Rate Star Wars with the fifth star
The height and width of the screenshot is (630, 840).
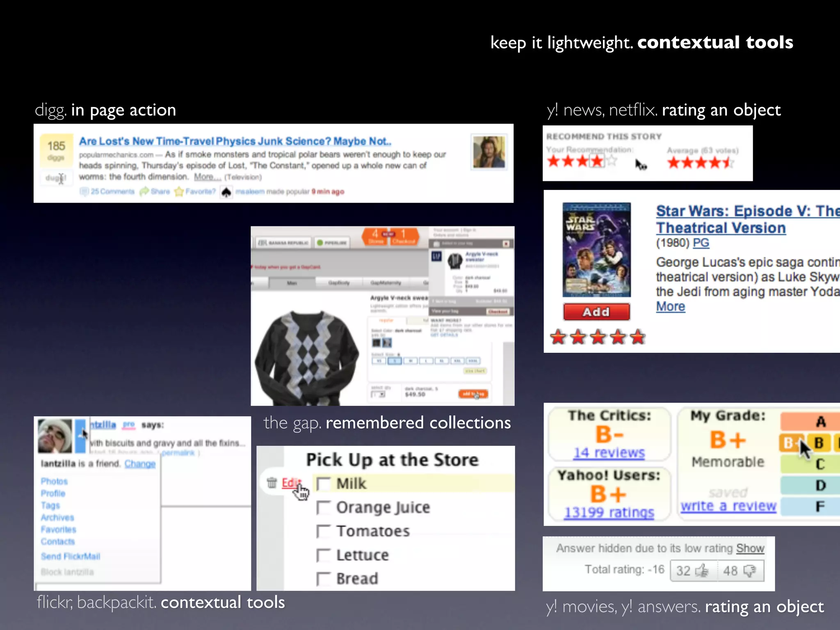point(637,338)
